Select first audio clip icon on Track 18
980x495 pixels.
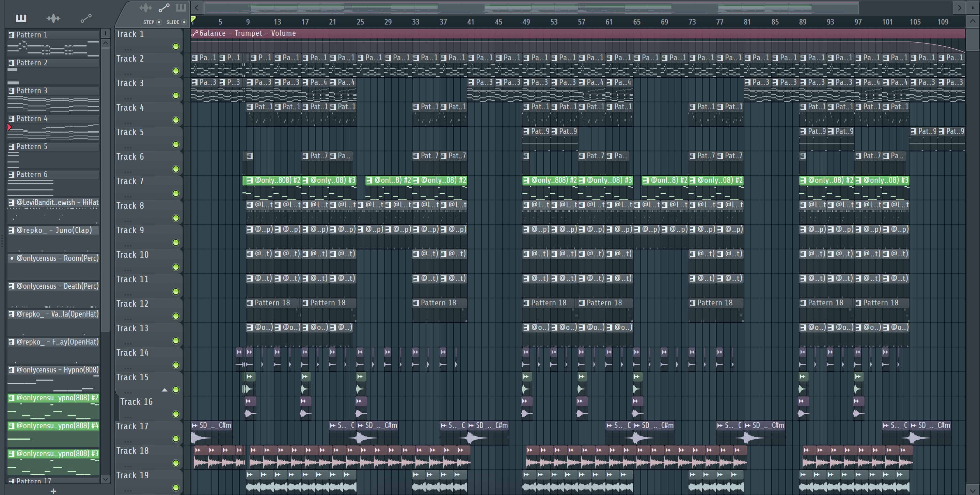(198, 450)
